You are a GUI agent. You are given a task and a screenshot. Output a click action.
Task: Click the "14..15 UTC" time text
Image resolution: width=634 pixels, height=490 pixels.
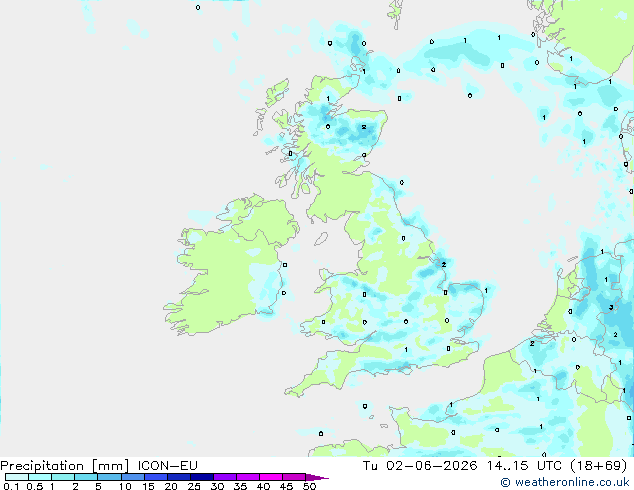coord(524,466)
